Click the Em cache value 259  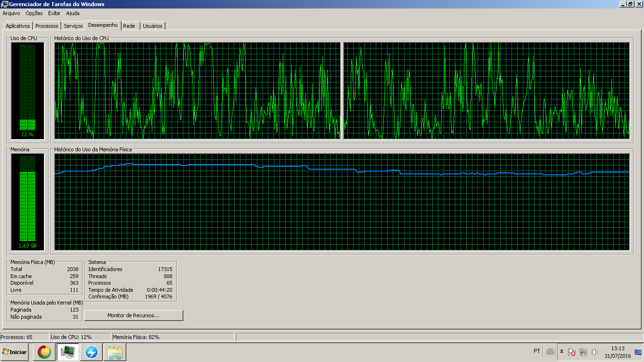[74, 276]
